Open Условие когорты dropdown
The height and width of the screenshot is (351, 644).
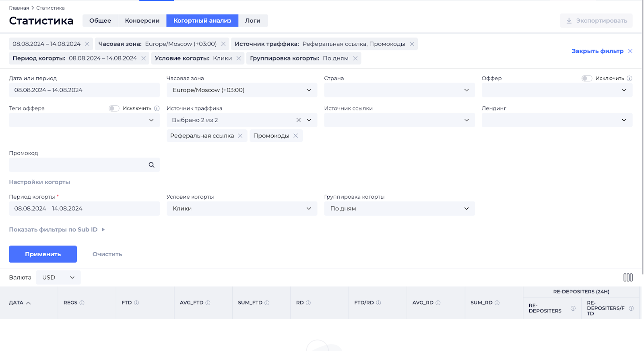click(242, 208)
